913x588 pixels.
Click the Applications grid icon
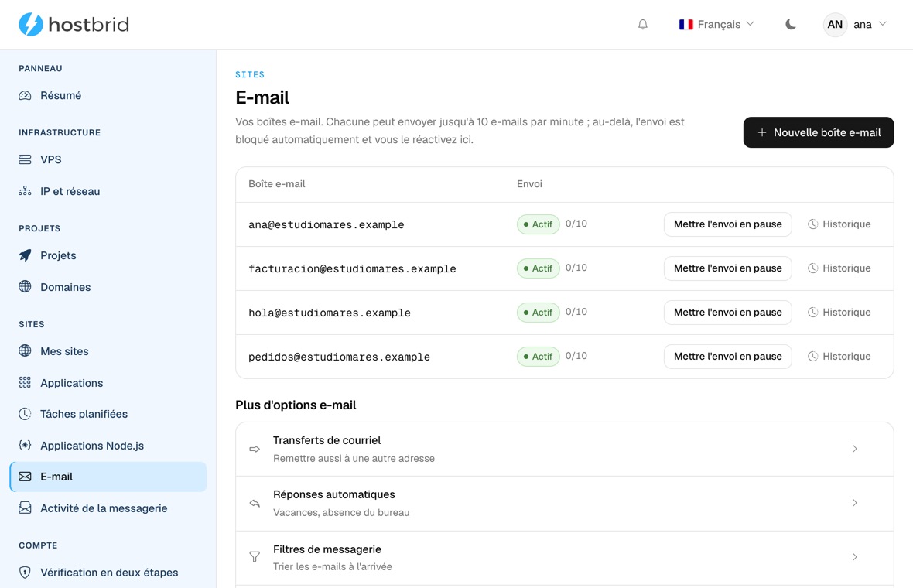tap(25, 382)
